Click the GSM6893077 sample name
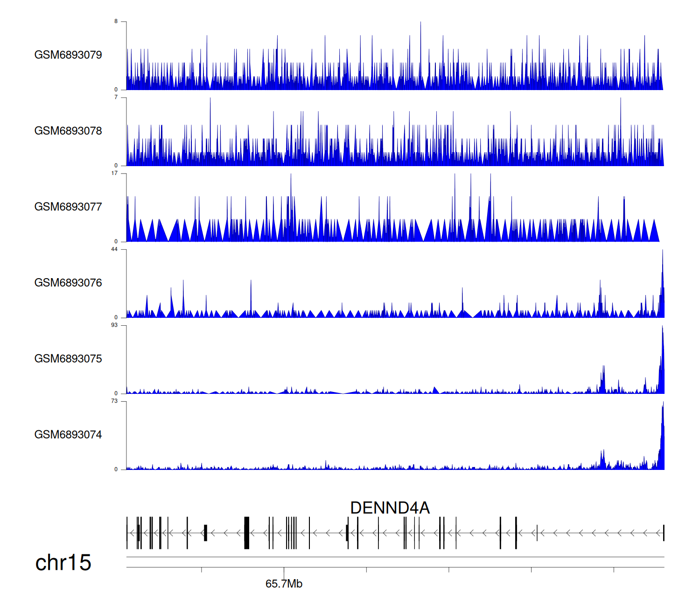700x616 pixels. point(68,207)
